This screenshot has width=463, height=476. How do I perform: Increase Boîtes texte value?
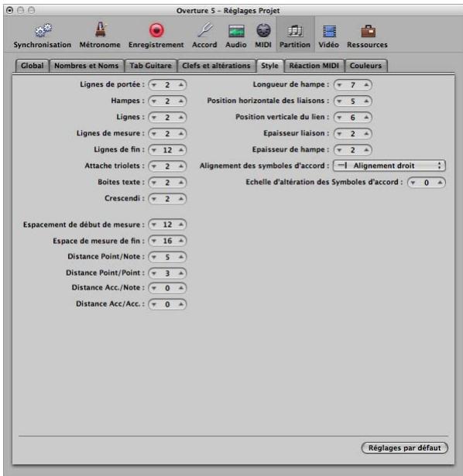click(x=181, y=183)
